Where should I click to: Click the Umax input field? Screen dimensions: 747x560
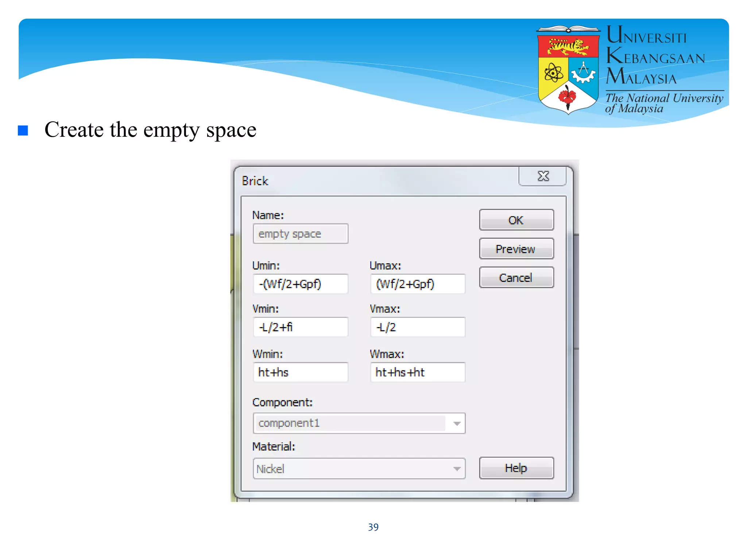(x=418, y=284)
